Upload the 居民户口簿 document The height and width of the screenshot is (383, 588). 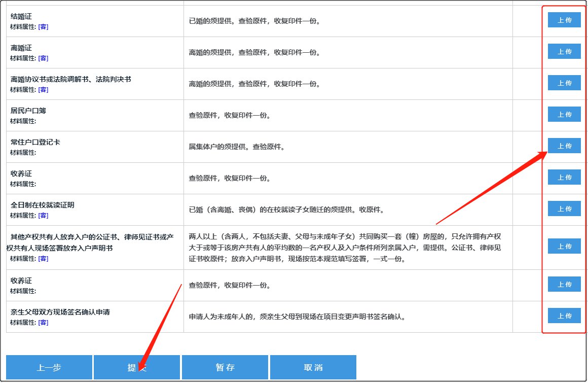[564, 114]
